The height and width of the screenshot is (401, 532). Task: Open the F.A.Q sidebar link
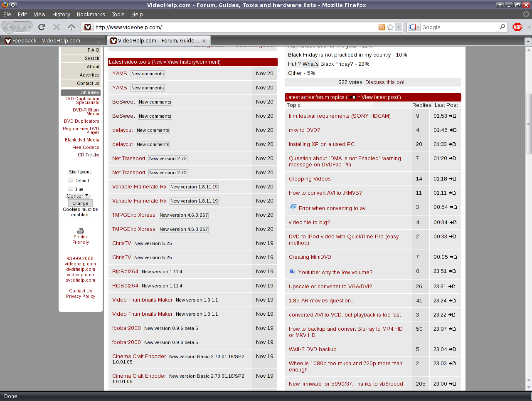pyautogui.click(x=93, y=50)
